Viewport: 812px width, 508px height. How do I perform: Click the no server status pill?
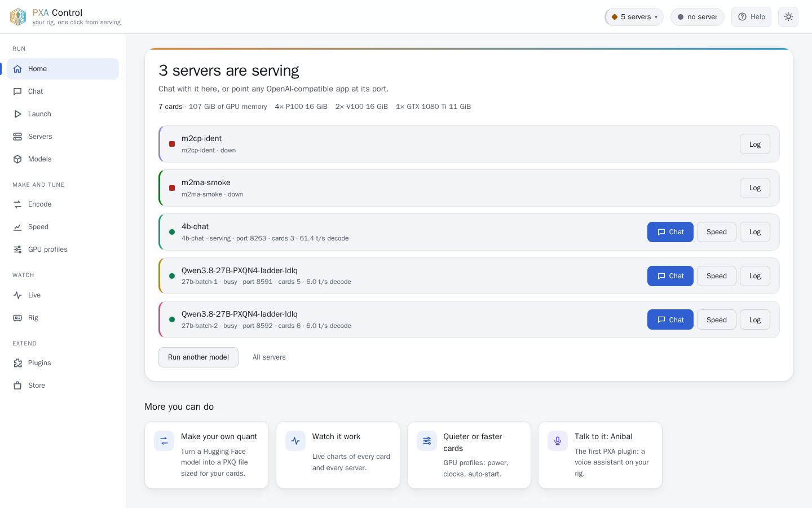(x=698, y=17)
